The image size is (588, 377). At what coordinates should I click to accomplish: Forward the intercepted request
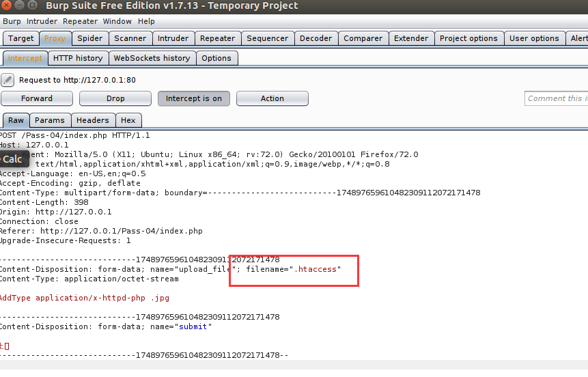[37, 98]
